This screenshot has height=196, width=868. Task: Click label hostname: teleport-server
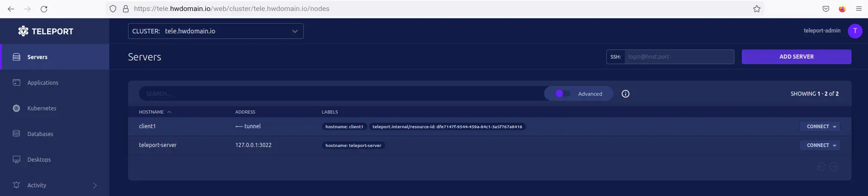pyautogui.click(x=354, y=146)
